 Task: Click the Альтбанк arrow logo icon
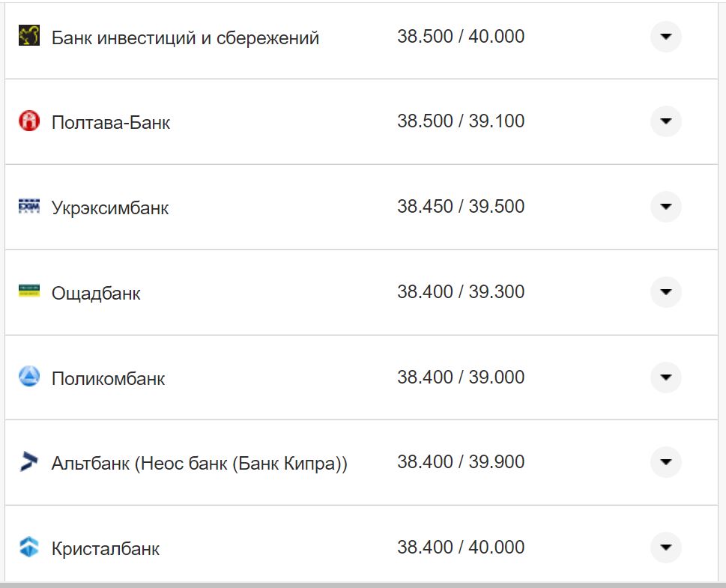coord(28,462)
